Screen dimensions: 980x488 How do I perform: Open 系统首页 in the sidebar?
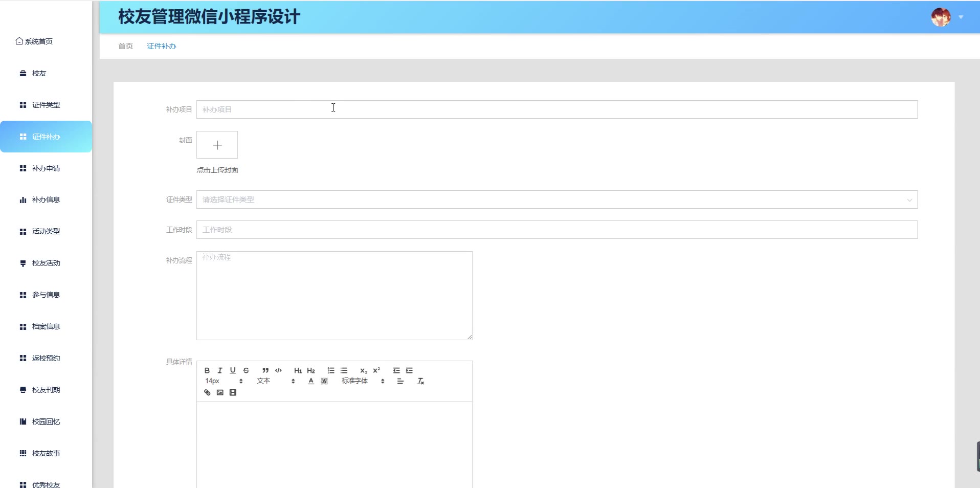(34, 41)
